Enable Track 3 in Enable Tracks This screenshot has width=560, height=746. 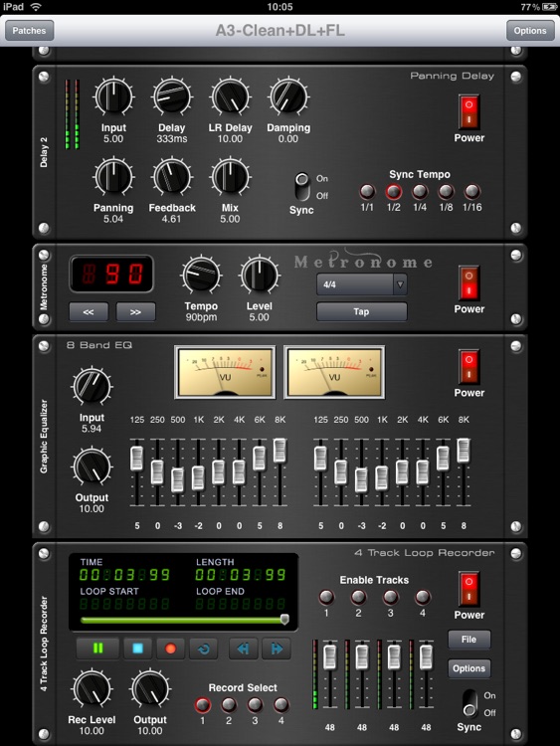point(390,597)
